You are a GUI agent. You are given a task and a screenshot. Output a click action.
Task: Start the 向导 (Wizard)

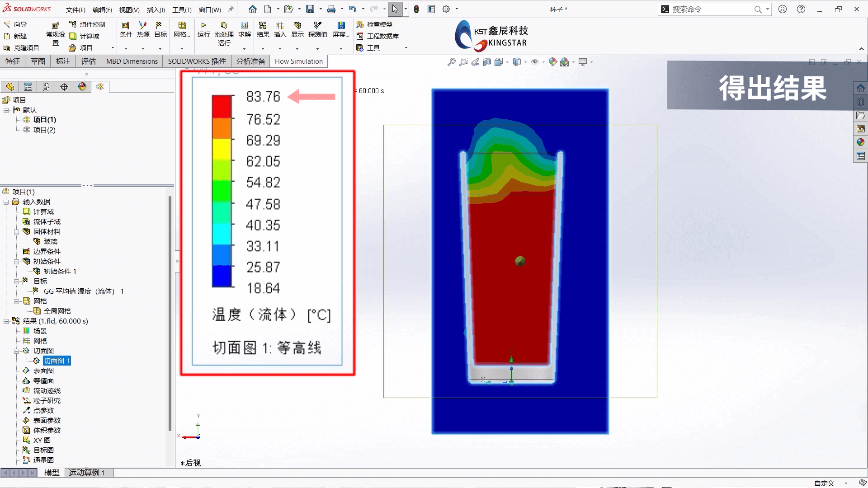tap(18, 24)
